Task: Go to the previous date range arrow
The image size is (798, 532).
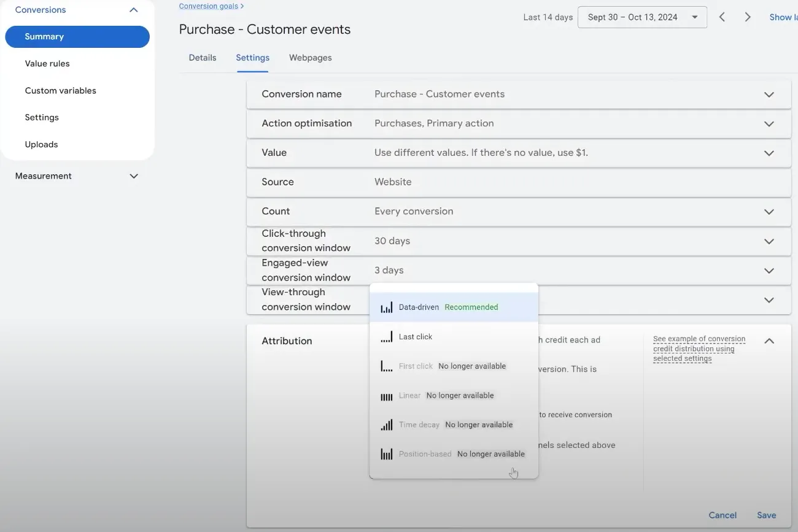Action: [x=722, y=17]
